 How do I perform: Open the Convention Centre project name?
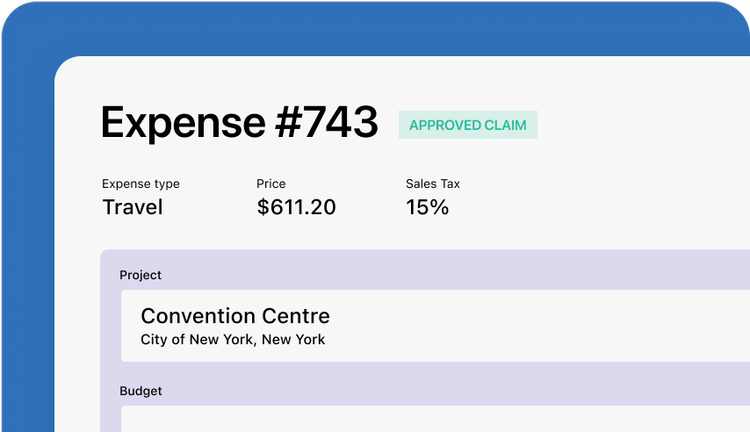pos(235,316)
